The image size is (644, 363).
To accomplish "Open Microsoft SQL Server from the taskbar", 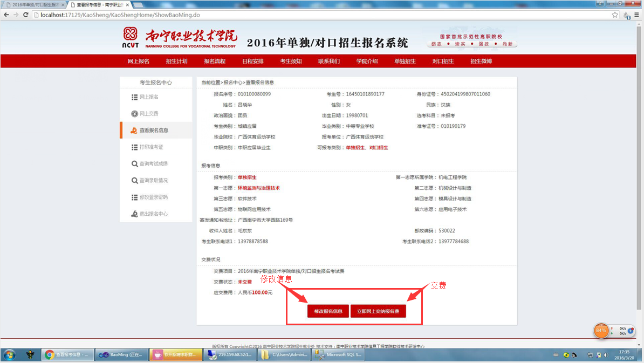I will point(339,354).
